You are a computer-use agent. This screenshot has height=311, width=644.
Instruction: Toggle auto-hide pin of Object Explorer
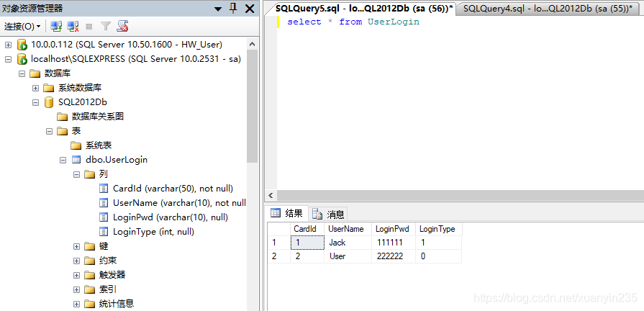(x=233, y=8)
